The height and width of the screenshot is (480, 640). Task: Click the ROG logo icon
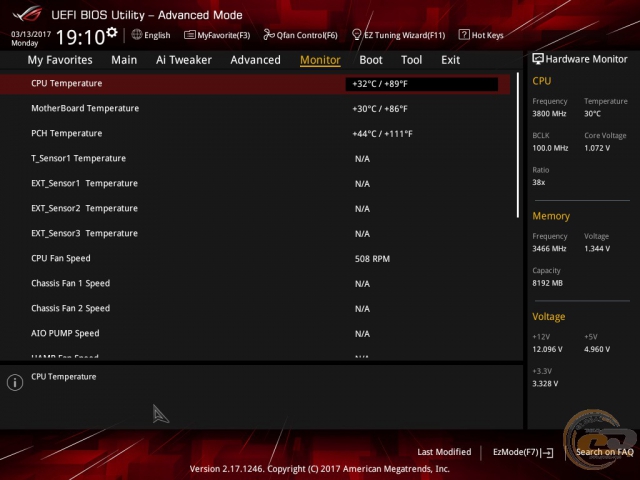point(27,14)
